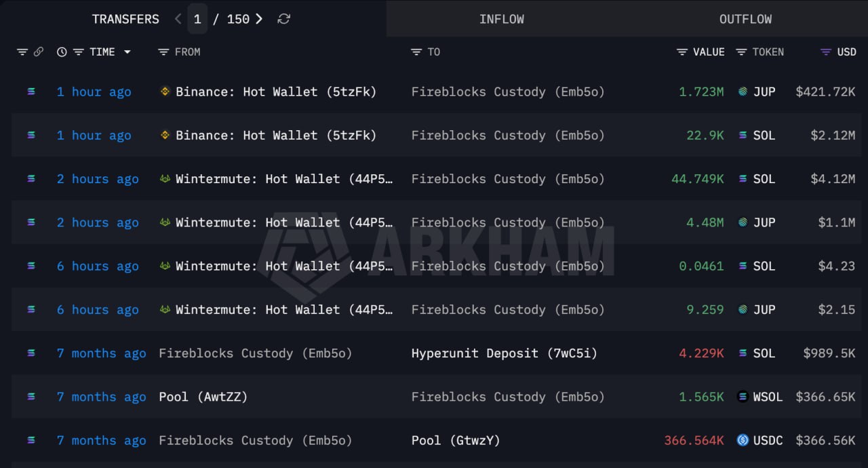The image size is (868, 468).
Task: Open Hyperunit Deposit (7wC5i) address
Action: 504,353
